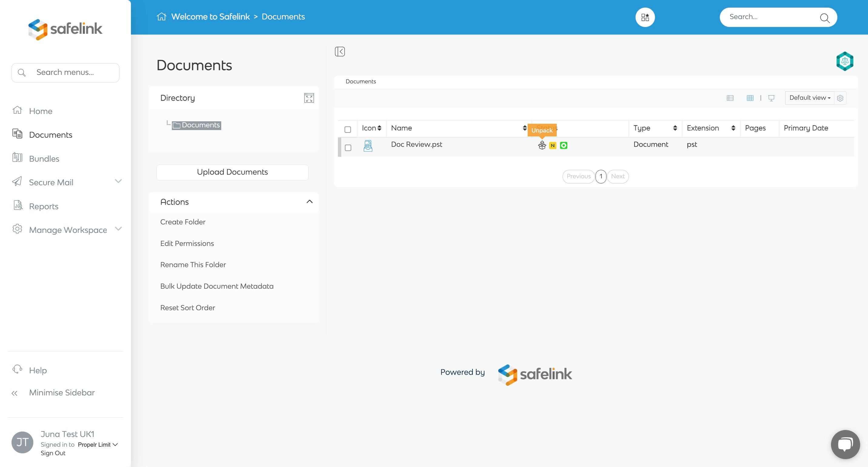The height and width of the screenshot is (467, 868).
Task: Click Documents breadcrumb in blue header
Action: (283, 16)
